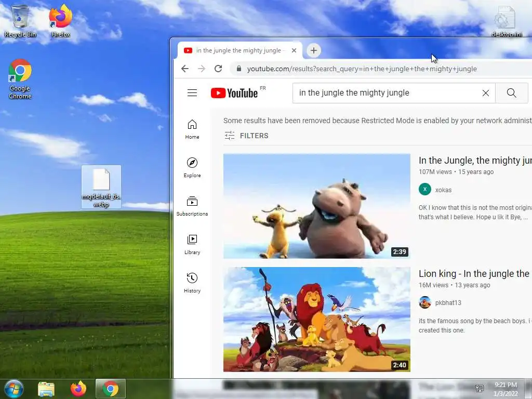Click the pkbhat13 channel avatar
This screenshot has width=532, height=399.
click(x=425, y=302)
